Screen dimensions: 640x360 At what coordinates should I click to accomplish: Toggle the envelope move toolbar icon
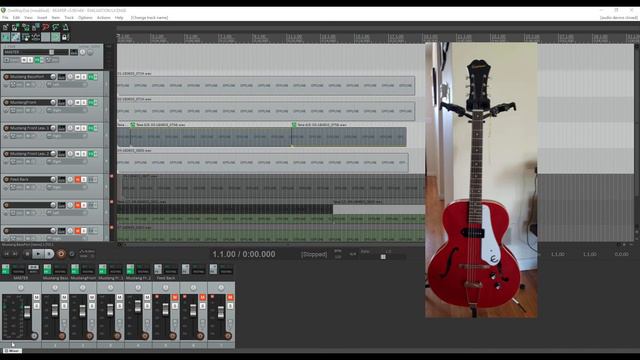pyautogui.click(x=36, y=37)
